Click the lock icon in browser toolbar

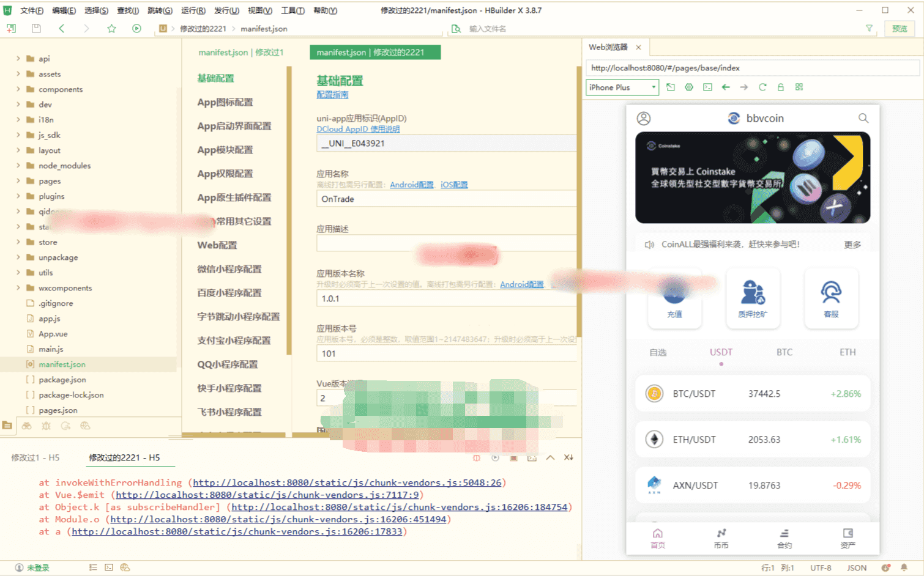tap(781, 87)
